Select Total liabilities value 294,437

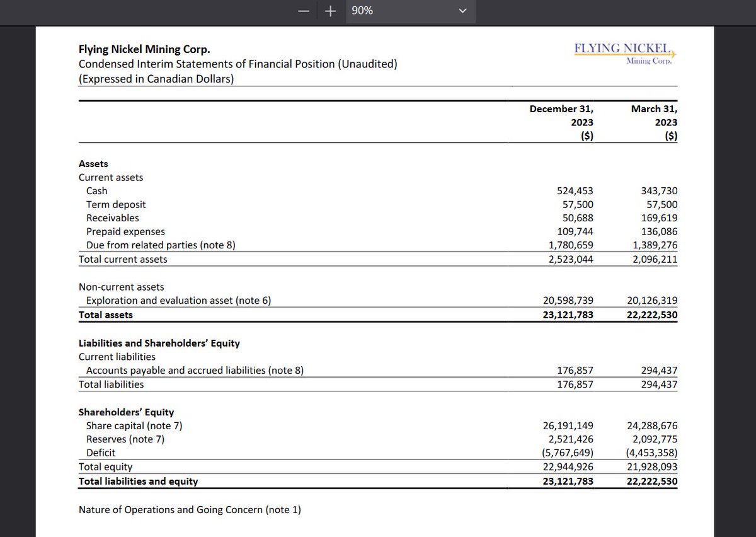[x=660, y=384]
